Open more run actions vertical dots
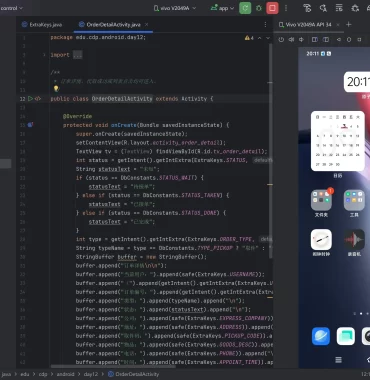The height and width of the screenshot is (380, 370). point(286,8)
